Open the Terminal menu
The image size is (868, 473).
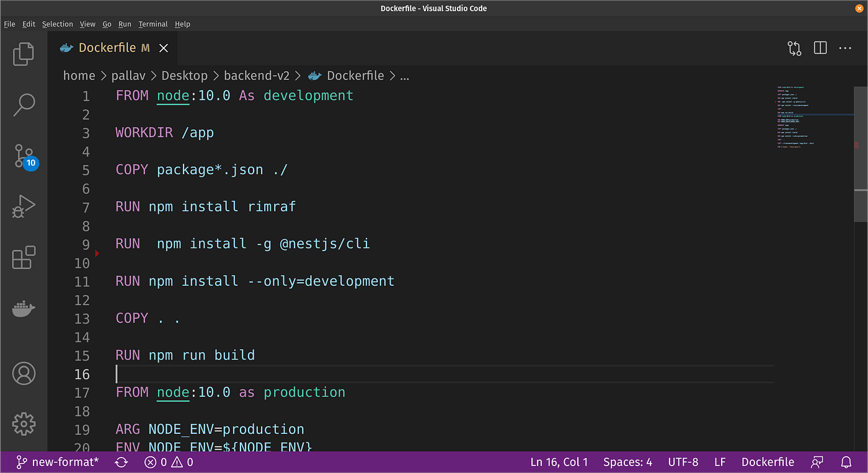click(153, 24)
